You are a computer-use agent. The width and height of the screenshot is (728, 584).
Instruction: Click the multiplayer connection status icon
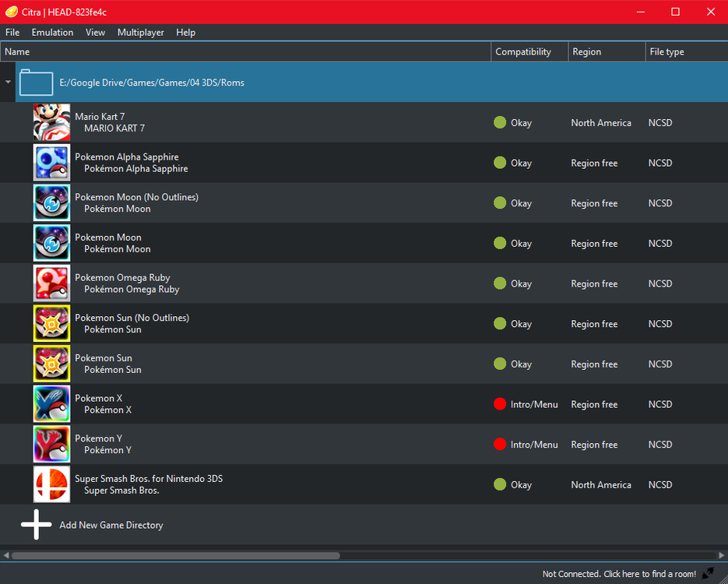pos(708,573)
